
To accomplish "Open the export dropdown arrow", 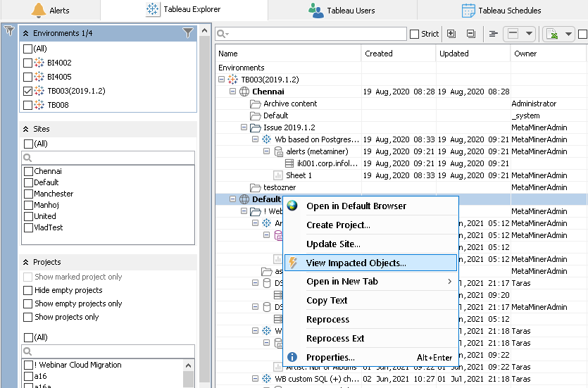I will pyautogui.click(x=568, y=34).
